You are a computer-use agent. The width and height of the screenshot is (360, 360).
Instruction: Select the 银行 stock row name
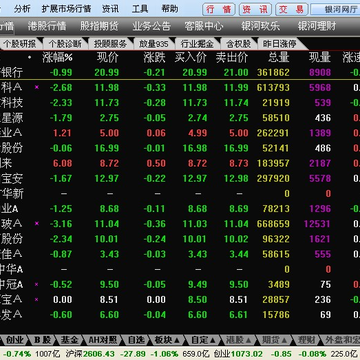pyautogui.click(x=11, y=72)
